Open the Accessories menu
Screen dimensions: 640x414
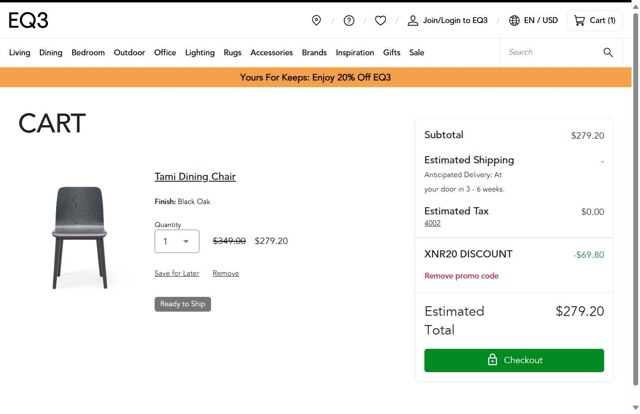click(271, 52)
